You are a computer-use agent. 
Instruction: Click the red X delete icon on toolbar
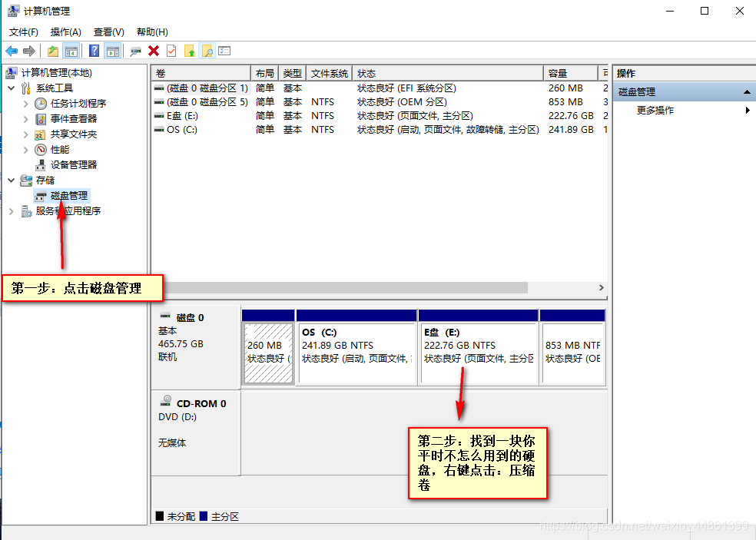tap(152, 51)
